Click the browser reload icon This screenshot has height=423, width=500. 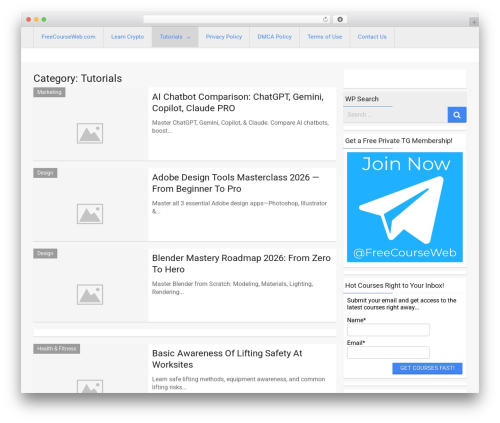coord(325,19)
